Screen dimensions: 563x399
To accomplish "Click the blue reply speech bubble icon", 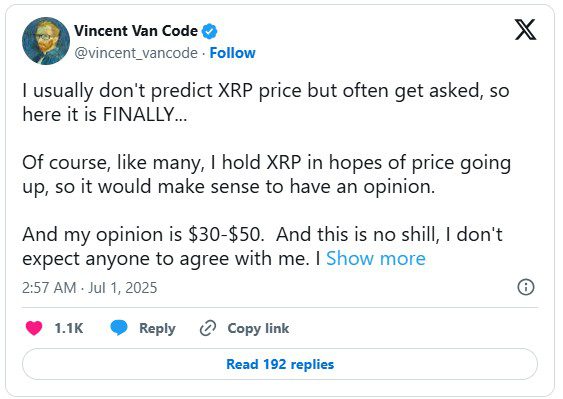I will pyautogui.click(x=119, y=328).
